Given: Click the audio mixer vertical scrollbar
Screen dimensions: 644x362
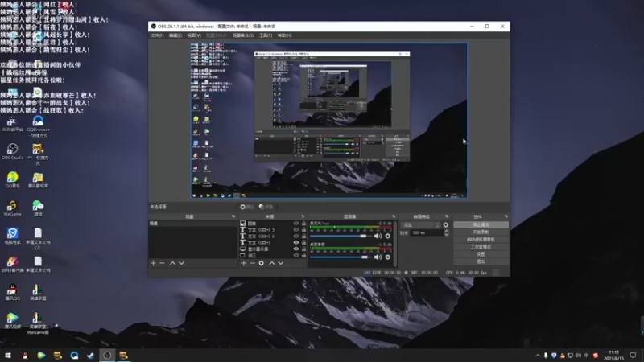Looking at the screenshot, I should click(x=395, y=244).
